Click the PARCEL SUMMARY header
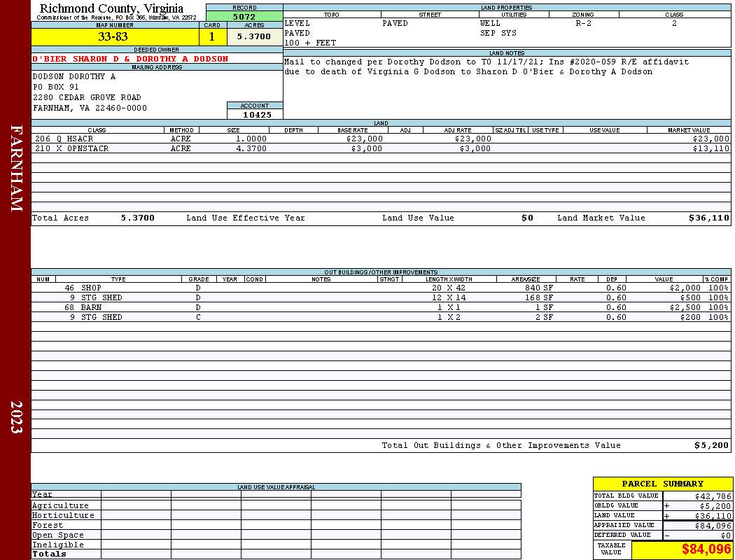Viewport: 735px width, 560px height. pos(662,484)
